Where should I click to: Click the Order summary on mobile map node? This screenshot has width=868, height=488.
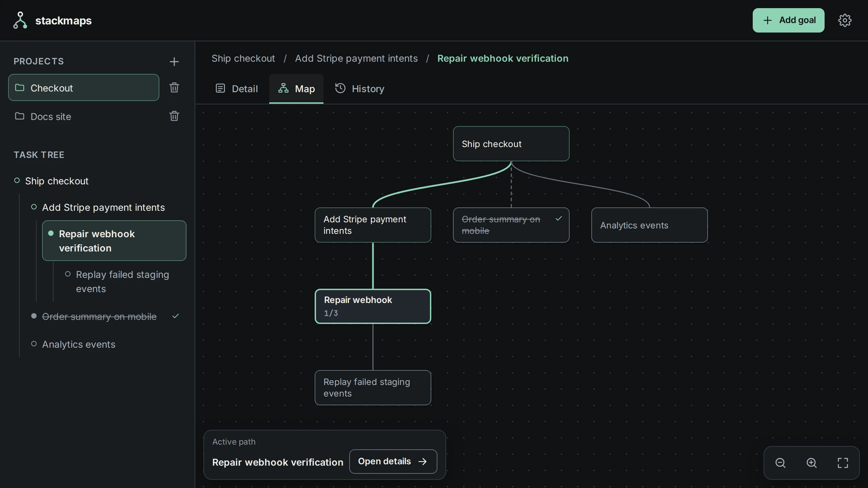511,225
